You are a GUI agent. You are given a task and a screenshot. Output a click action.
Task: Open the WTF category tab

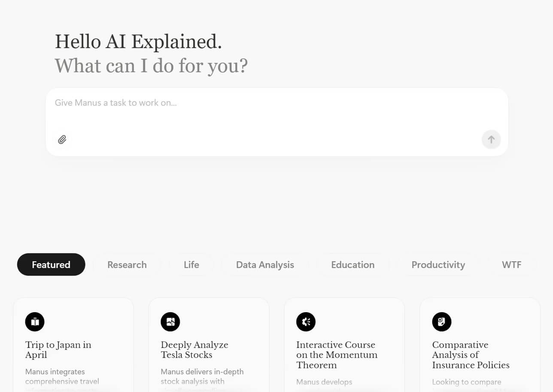(x=511, y=264)
